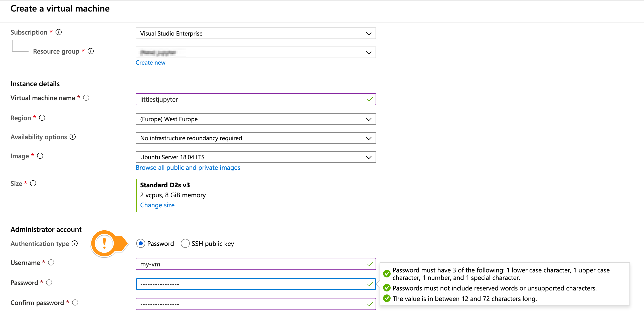This screenshot has width=644, height=319.
Task: Select the SSH public key radio button
Action: [185, 243]
